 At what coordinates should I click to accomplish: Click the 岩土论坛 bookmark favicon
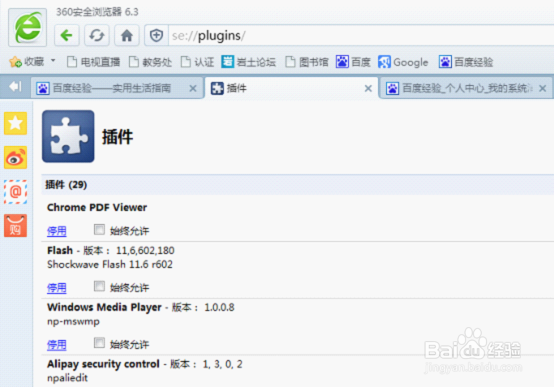pyautogui.click(x=228, y=61)
